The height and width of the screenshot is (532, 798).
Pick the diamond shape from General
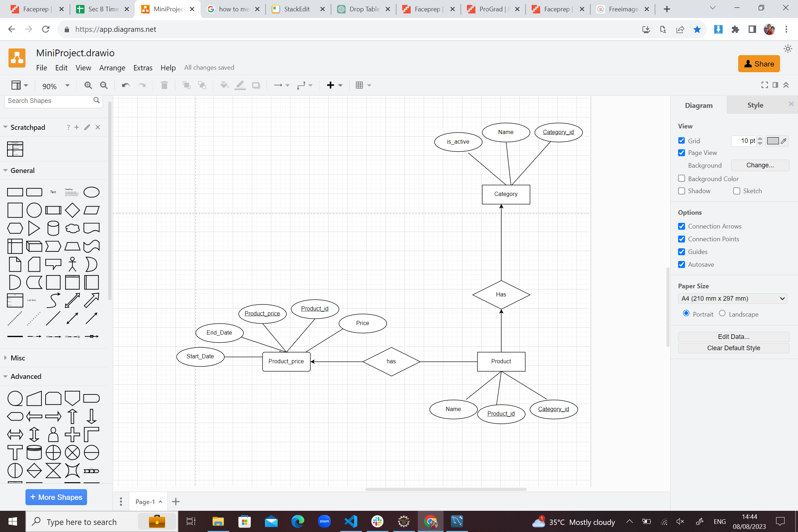click(x=72, y=210)
